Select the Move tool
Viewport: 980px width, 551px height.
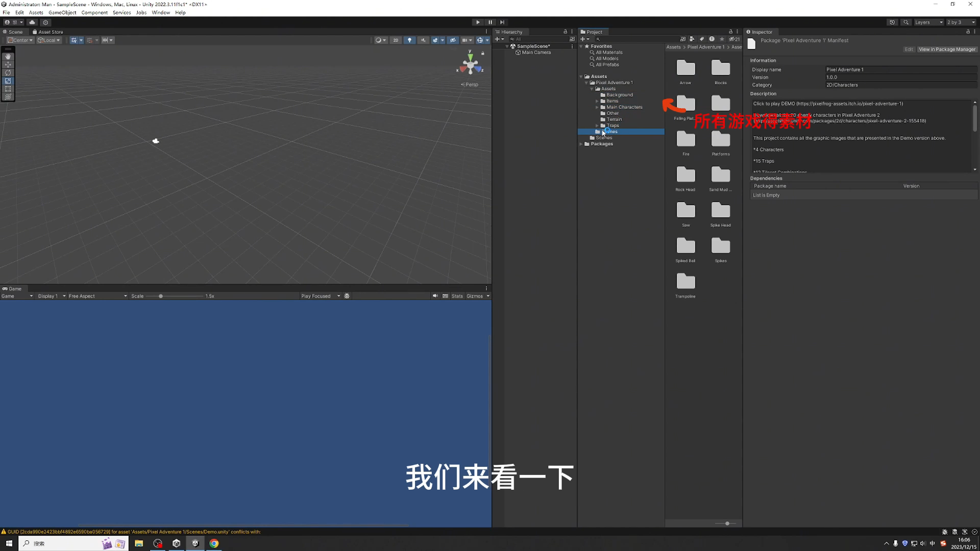pyautogui.click(x=8, y=64)
